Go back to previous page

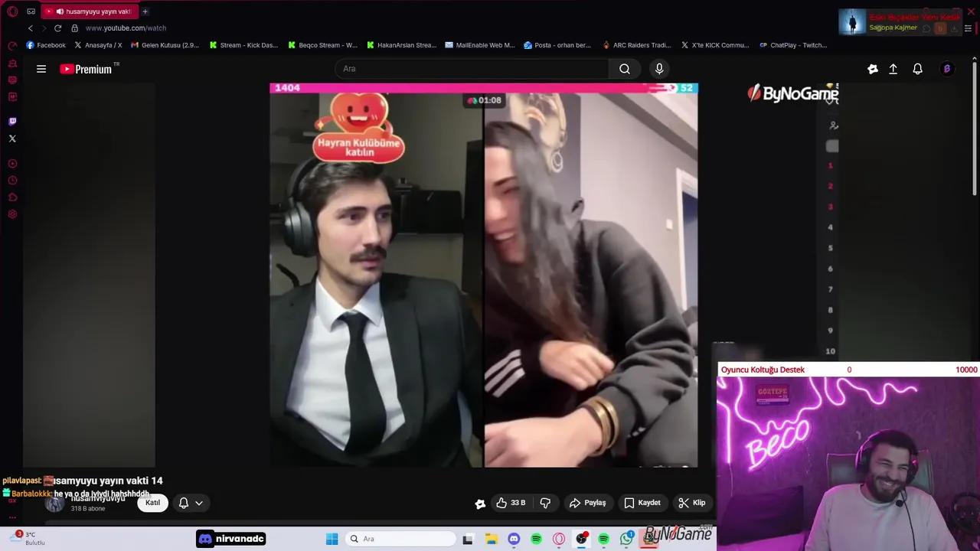pos(31,28)
